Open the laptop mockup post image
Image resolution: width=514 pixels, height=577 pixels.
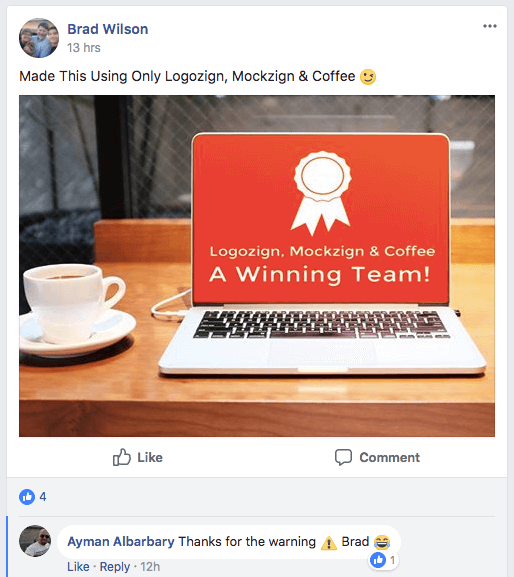click(257, 266)
